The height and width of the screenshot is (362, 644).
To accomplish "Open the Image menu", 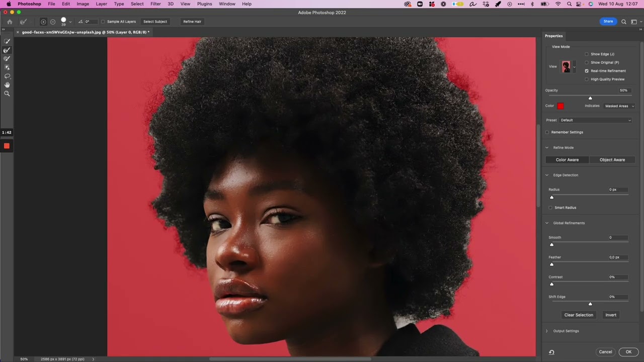I will point(83,4).
